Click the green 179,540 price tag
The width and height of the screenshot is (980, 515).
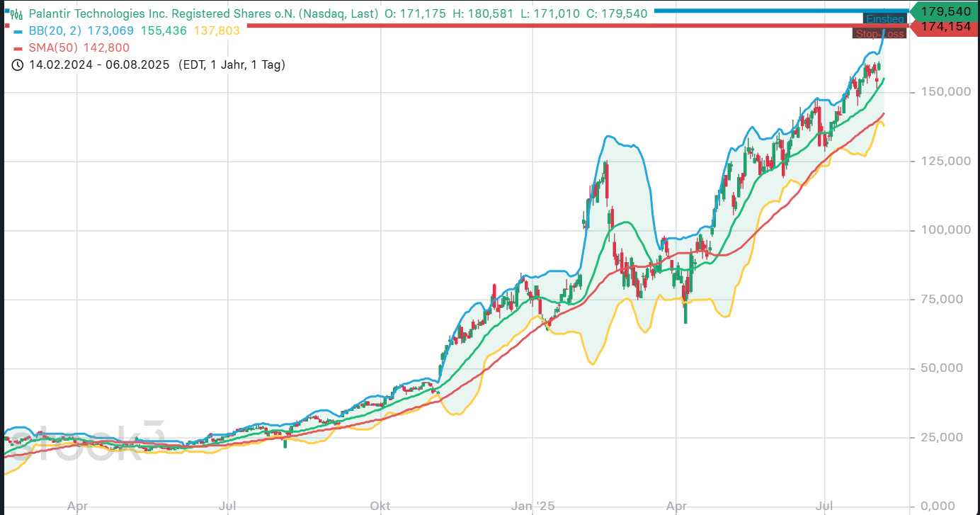coord(945,12)
